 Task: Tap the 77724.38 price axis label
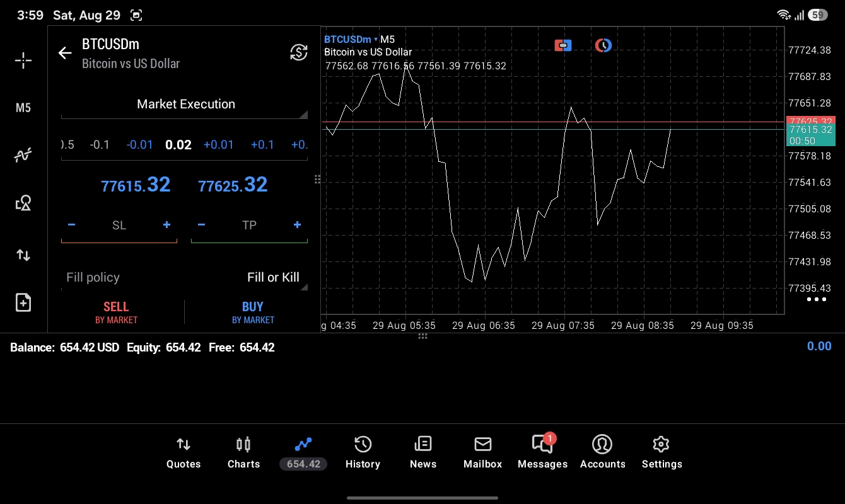click(810, 50)
